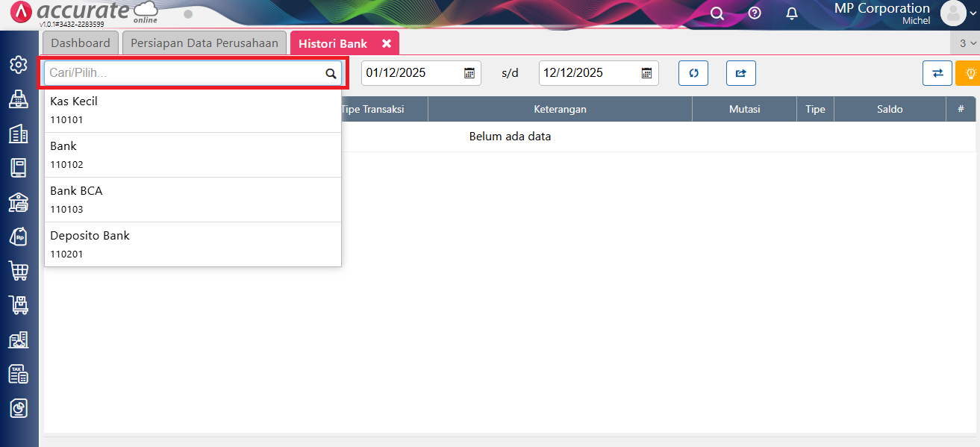Open the company building sidebar icon
Viewport: 980px width, 447px height.
tap(18, 134)
